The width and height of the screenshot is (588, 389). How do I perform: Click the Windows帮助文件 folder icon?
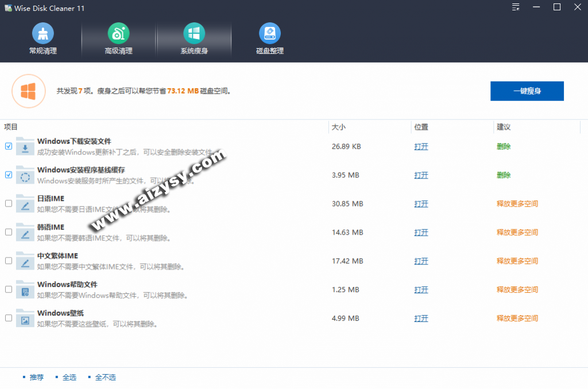tap(25, 290)
